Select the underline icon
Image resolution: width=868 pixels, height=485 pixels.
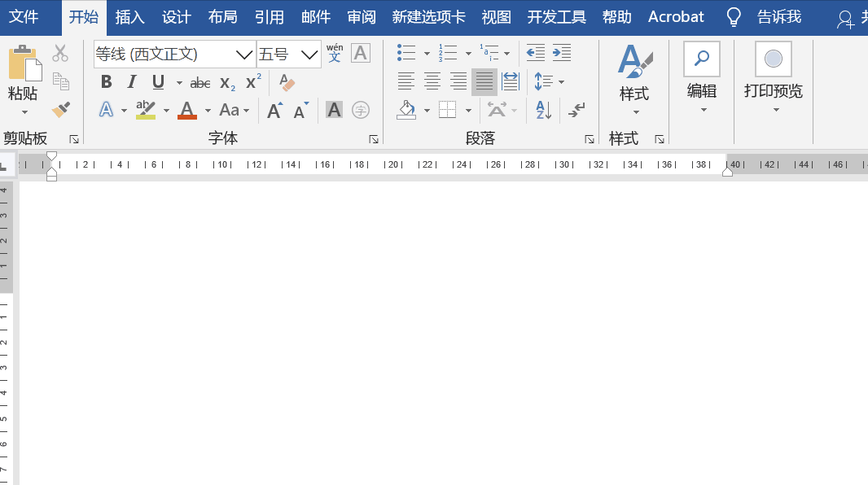coord(156,81)
